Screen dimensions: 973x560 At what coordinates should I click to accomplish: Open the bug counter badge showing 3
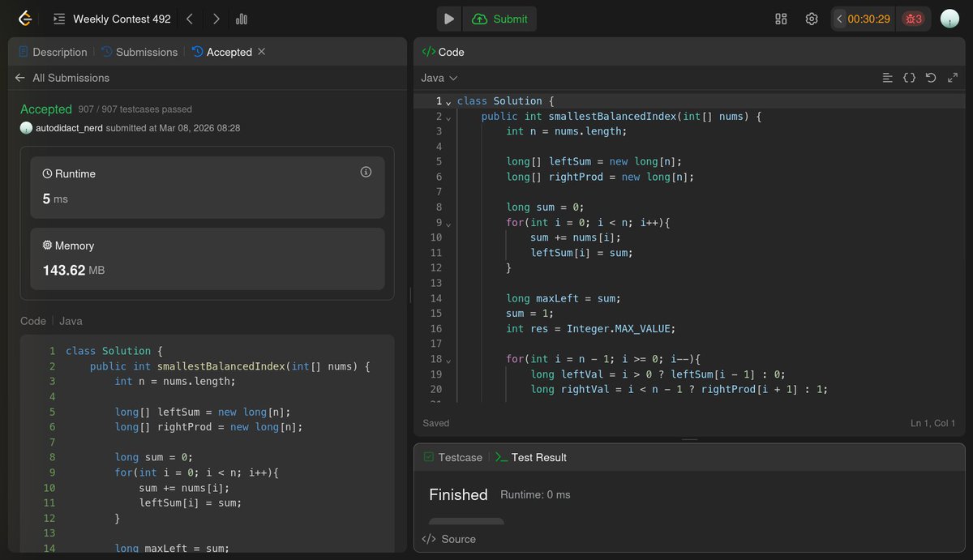pyautogui.click(x=913, y=19)
